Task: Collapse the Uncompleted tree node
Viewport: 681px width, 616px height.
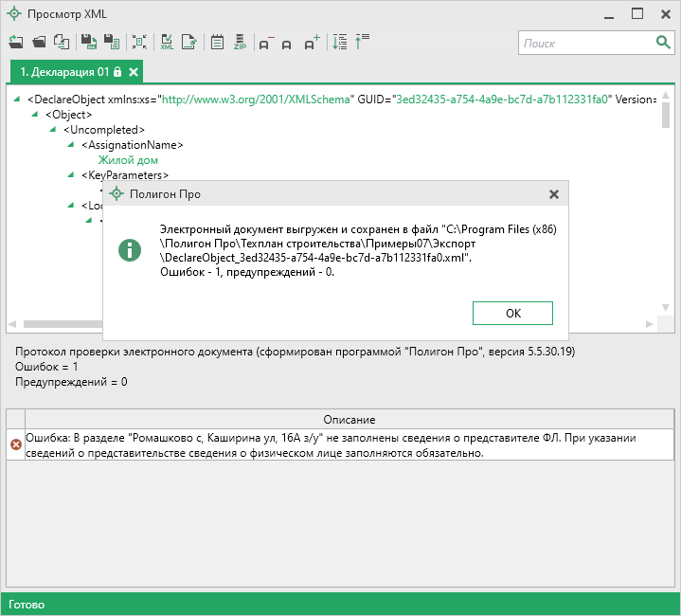Action: click(54, 130)
